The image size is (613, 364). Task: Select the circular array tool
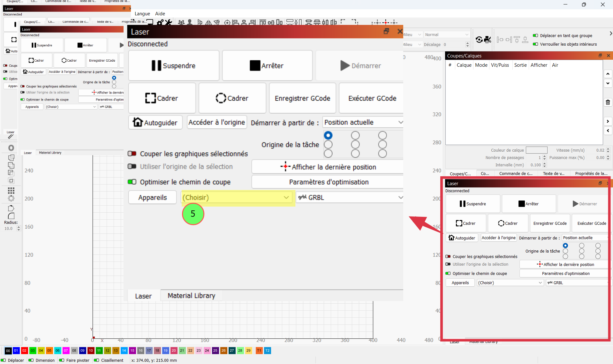11,198
